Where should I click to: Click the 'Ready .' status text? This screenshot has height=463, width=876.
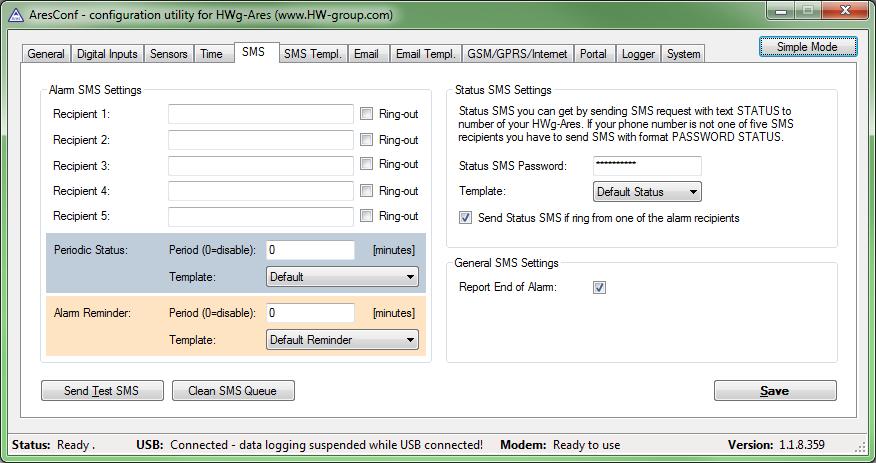click(76, 445)
